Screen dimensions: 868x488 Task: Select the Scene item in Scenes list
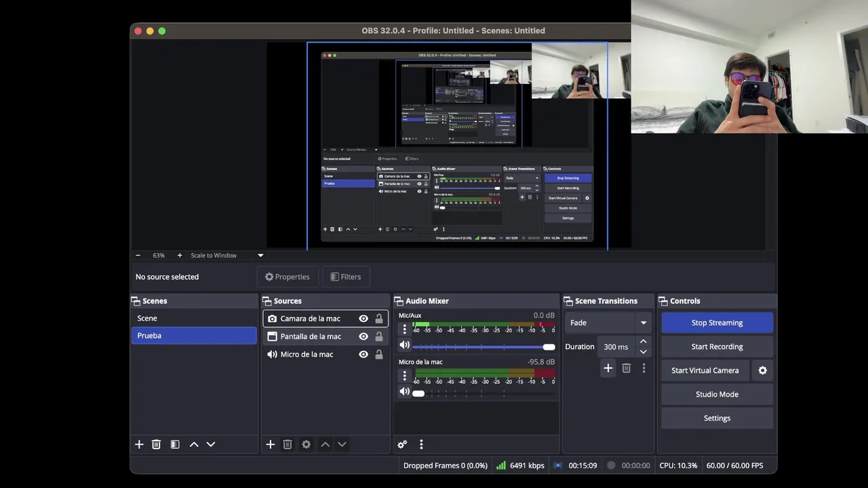(x=194, y=319)
